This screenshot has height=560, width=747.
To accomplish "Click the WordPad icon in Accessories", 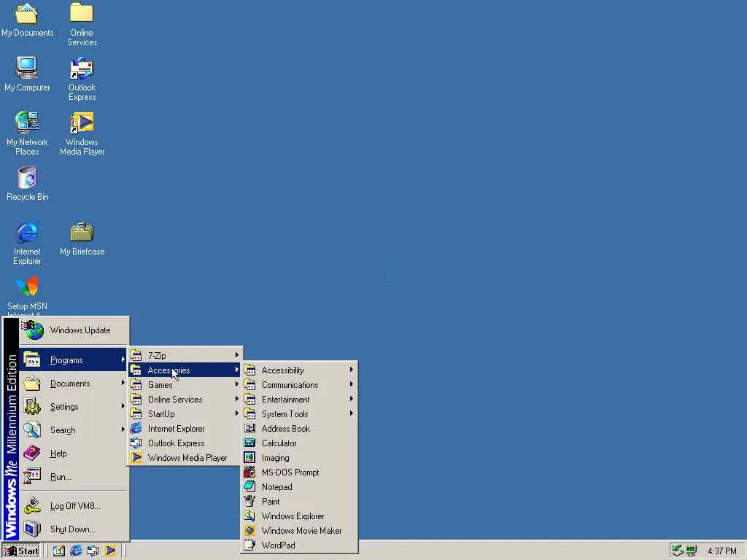I will (249, 545).
